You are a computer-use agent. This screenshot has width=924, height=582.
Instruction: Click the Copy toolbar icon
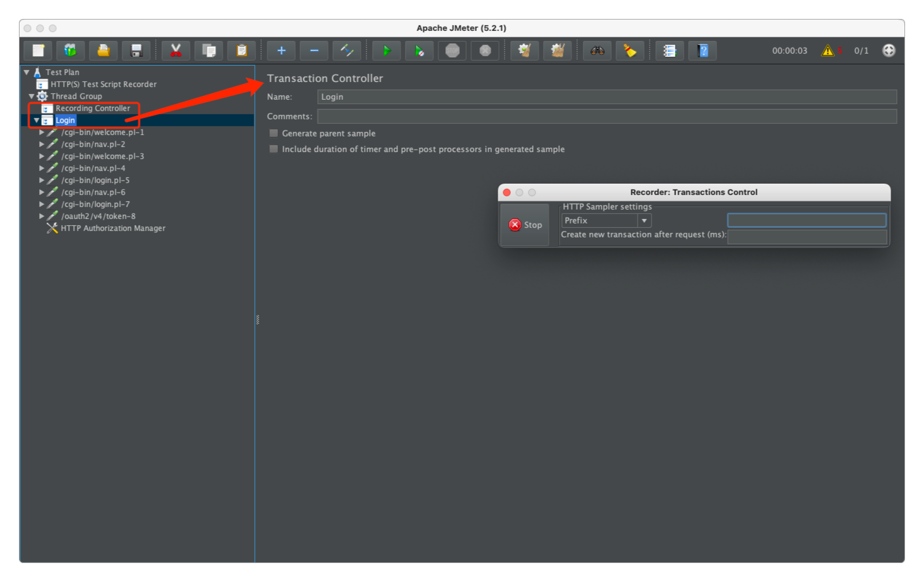pos(209,50)
